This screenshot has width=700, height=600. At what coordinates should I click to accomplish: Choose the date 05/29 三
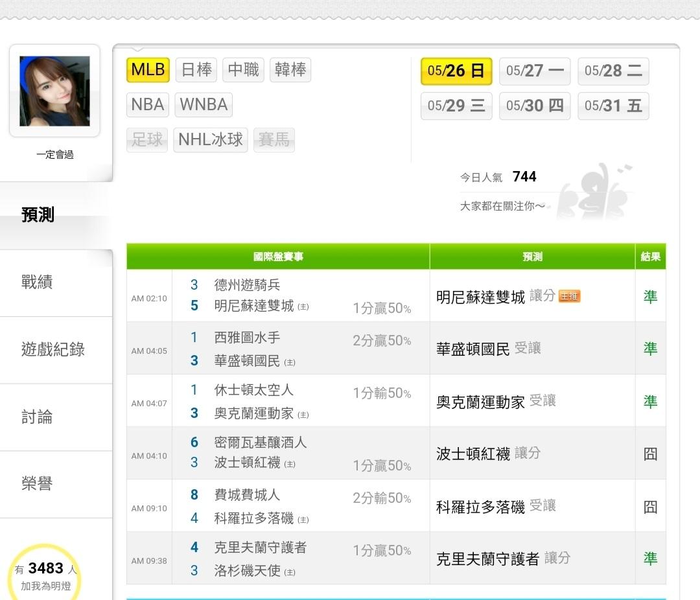(x=456, y=106)
